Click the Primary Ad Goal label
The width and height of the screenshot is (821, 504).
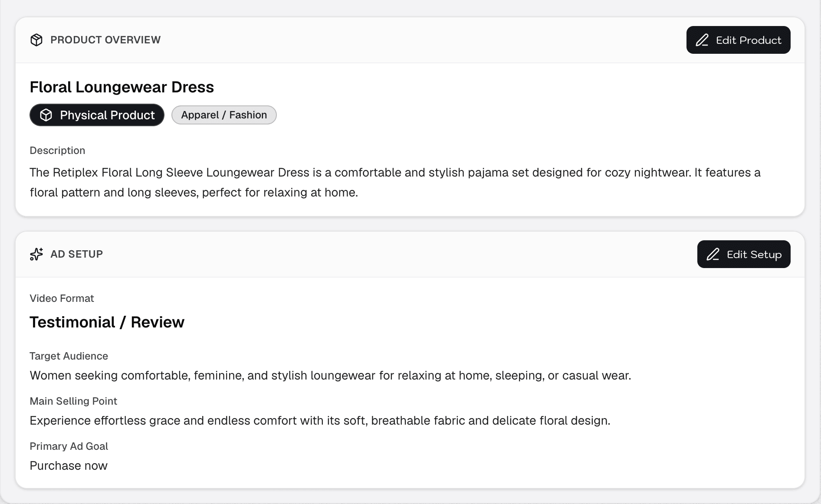(x=69, y=446)
